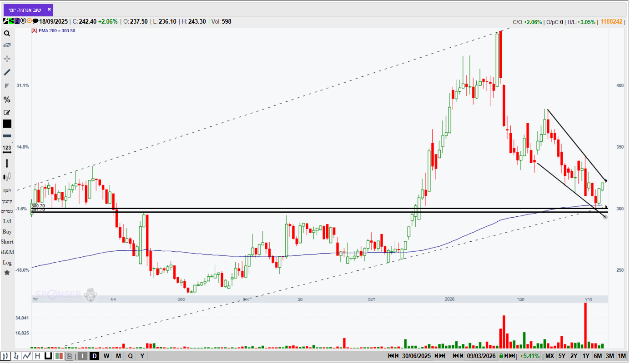Image resolution: width=630 pixels, height=364 pixels.
Task: Click the start date field 30/06/2025
Action: point(417,356)
